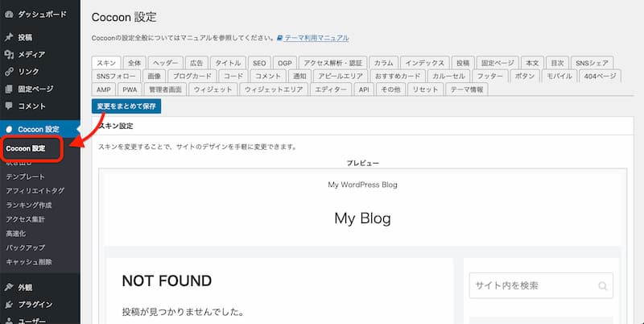The width and height of the screenshot is (644, 324).
Task: Select the スキン tab
Action: click(106, 63)
